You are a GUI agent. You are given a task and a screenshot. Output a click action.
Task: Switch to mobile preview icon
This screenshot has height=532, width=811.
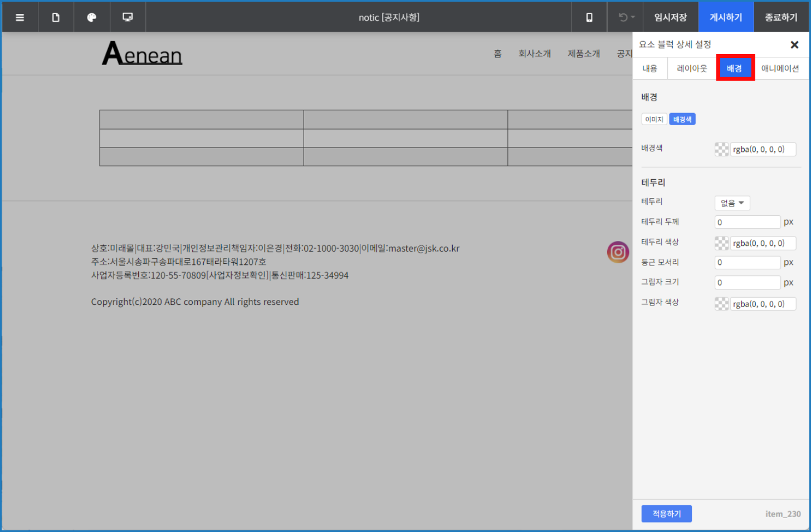[x=589, y=17]
